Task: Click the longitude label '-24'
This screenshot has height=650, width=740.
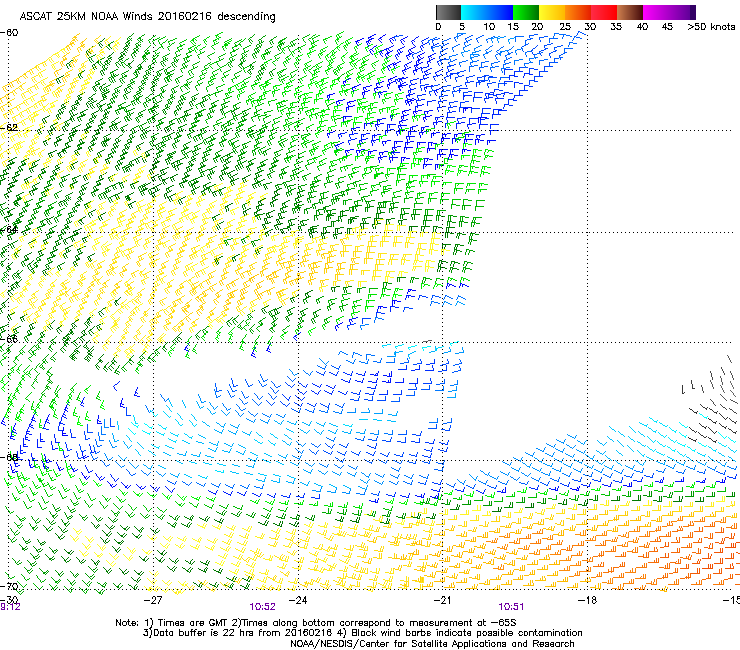Action: (298, 600)
